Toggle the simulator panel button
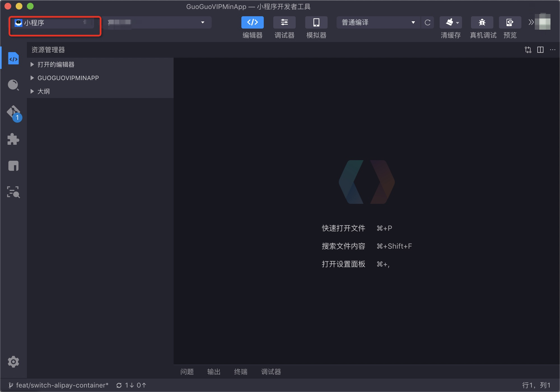560x392 pixels. click(316, 22)
